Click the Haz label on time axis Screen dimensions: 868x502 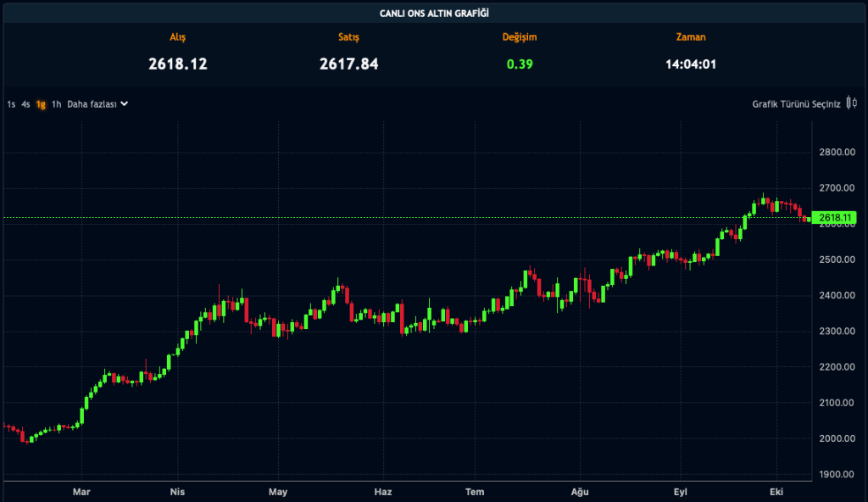point(383,492)
